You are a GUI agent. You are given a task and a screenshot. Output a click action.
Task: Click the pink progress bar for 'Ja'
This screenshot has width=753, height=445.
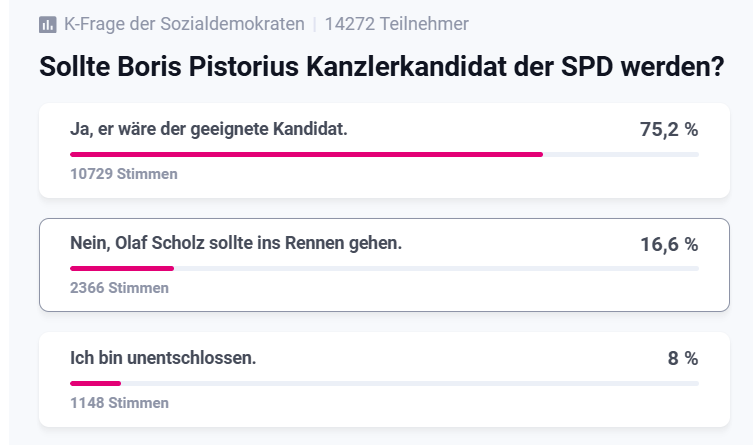pos(306,154)
